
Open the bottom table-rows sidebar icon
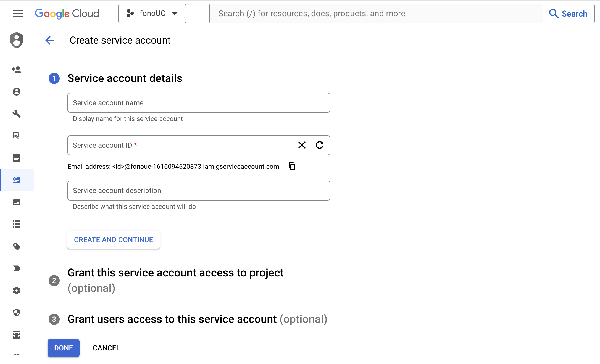[x=17, y=335]
